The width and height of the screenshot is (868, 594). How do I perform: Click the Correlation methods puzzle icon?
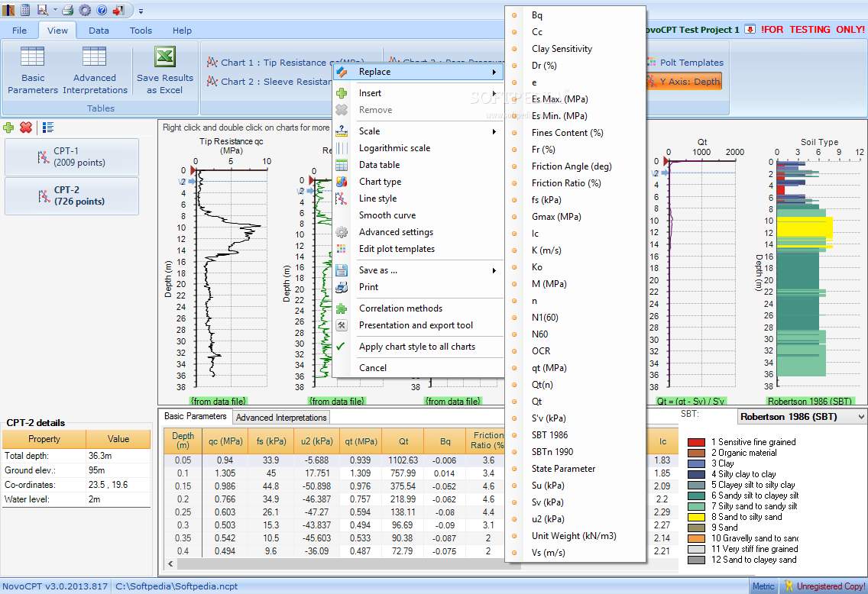(342, 308)
